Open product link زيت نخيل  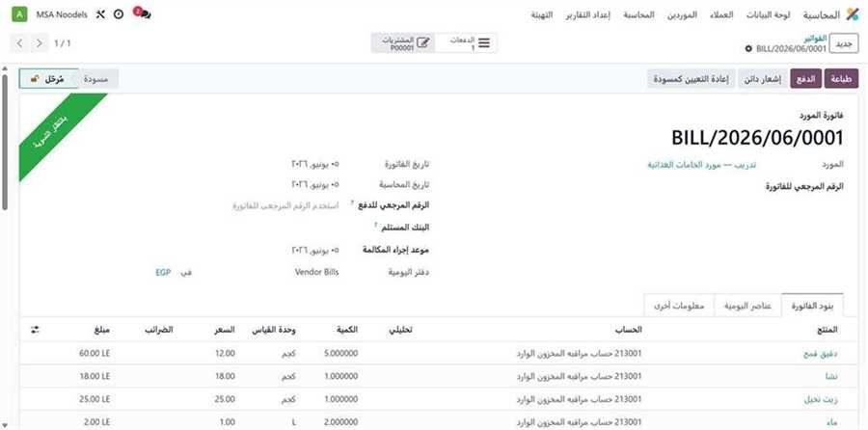[x=821, y=399]
